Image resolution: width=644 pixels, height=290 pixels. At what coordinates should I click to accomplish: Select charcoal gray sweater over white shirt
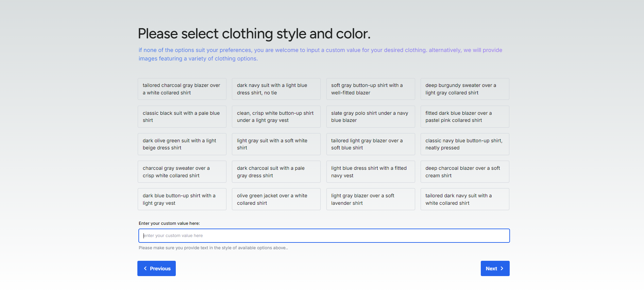coord(182,171)
